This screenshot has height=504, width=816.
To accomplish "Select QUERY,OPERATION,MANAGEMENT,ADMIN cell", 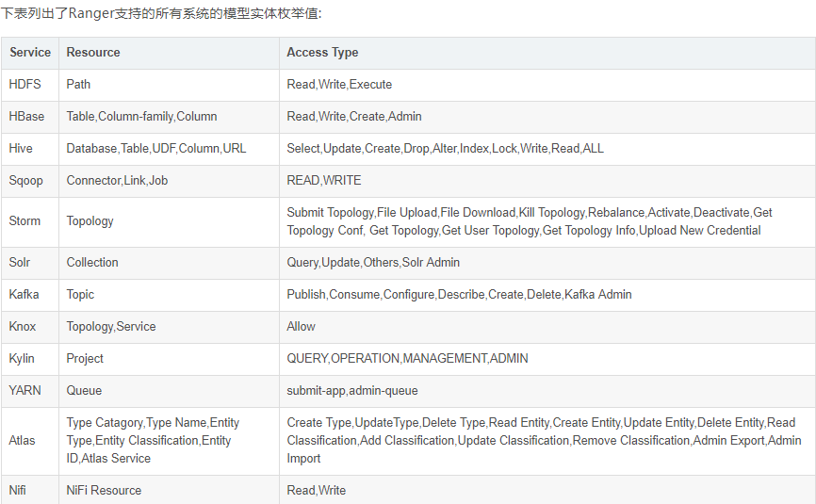I will coord(547,359).
